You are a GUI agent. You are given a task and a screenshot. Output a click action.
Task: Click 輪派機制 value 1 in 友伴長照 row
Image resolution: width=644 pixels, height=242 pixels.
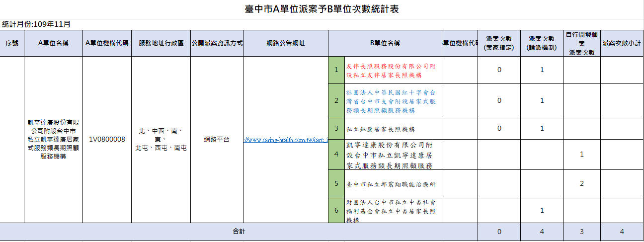click(542, 70)
